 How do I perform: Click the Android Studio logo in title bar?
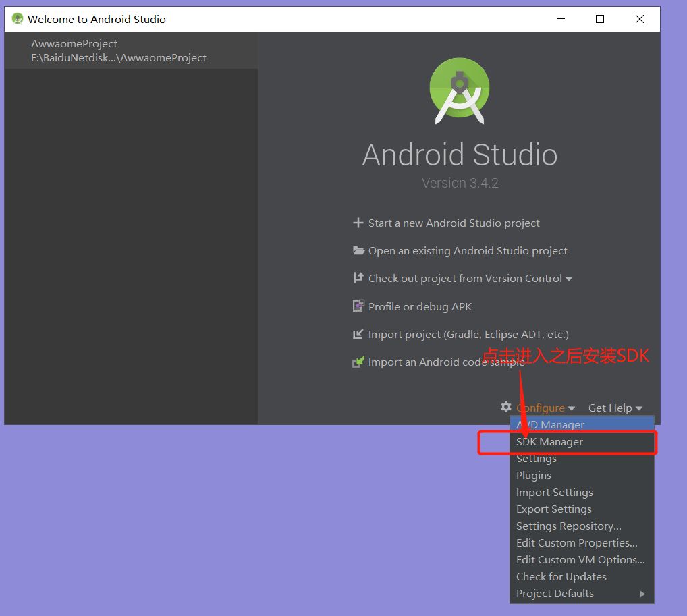[x=18, y=19]
